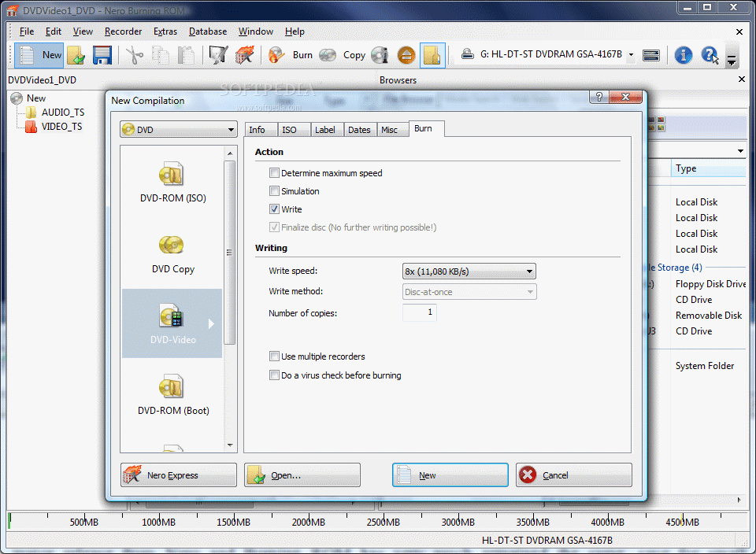The width and height of the screenshot is (756, 554).
Task: Click the Copy documents toolbar icon
Action: click(160, 55)
